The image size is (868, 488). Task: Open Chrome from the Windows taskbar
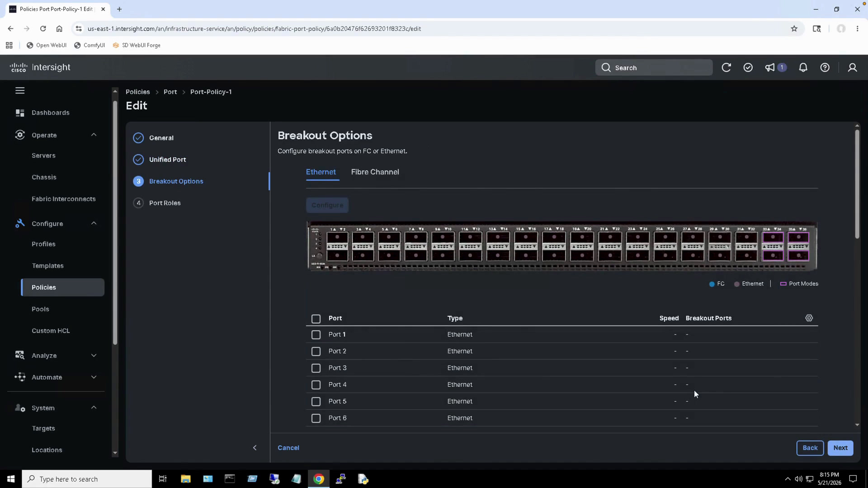[x=319, y=479]
